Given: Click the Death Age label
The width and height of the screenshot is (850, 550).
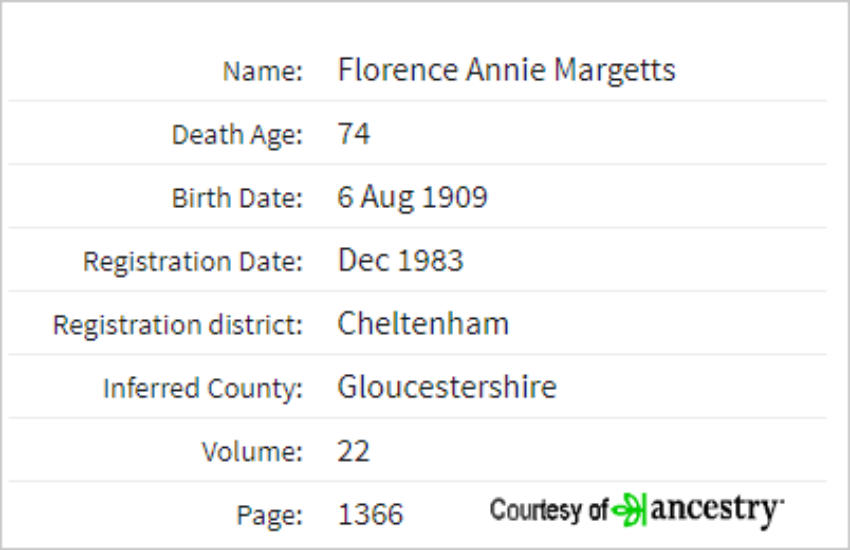Looking at the screenshot, I should (237, 134).
